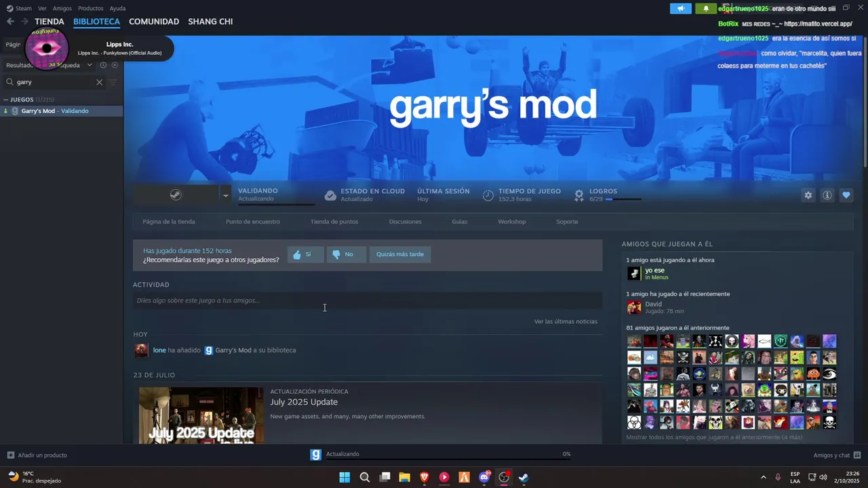This screenshot has width=868, height=488.
Task: Open notifications bell icon
Action: (706, 8)
